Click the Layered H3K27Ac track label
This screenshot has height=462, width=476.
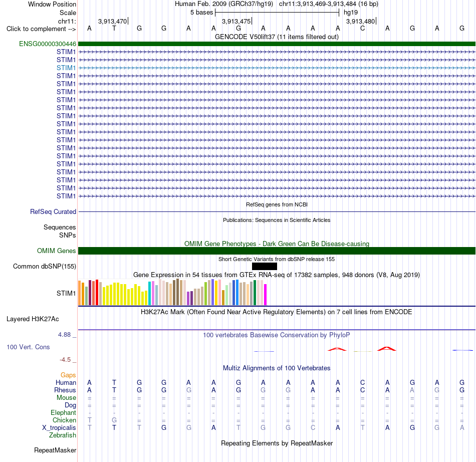click(33, 319)
